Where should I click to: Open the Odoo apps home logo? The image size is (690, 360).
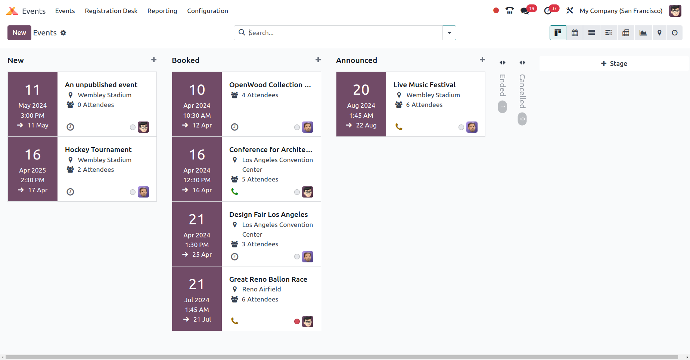pyautogui.click(x=12, y=11)
